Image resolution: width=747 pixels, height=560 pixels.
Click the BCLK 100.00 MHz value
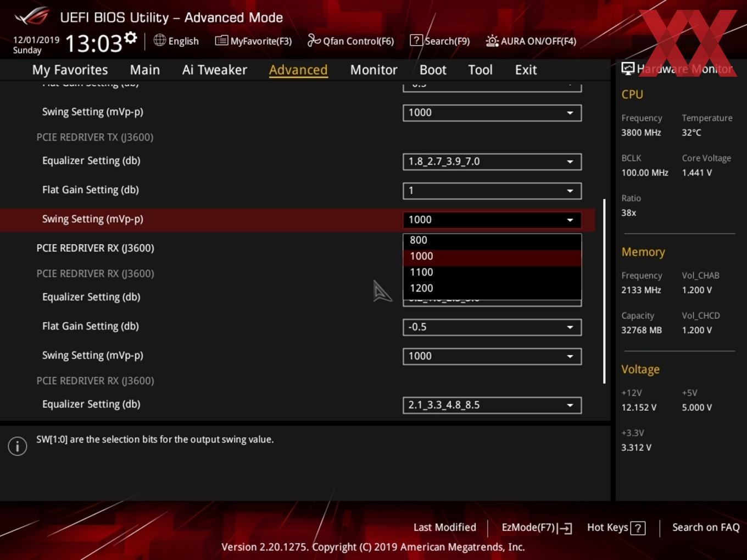coord(645,172)
